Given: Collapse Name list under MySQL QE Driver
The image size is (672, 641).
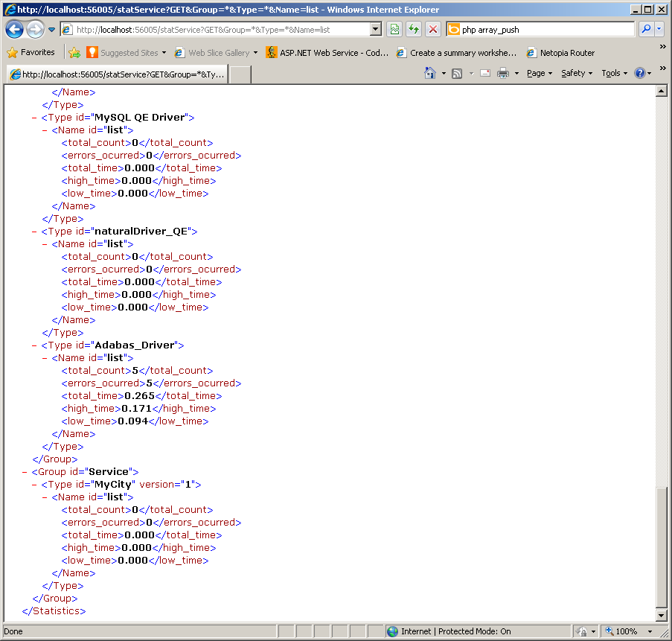Looking at the screenshot, I should [45, 130].
